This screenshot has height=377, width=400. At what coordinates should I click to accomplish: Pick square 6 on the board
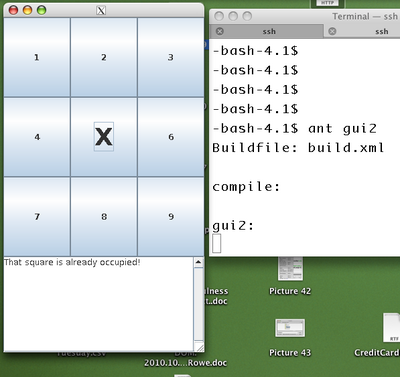171,137
